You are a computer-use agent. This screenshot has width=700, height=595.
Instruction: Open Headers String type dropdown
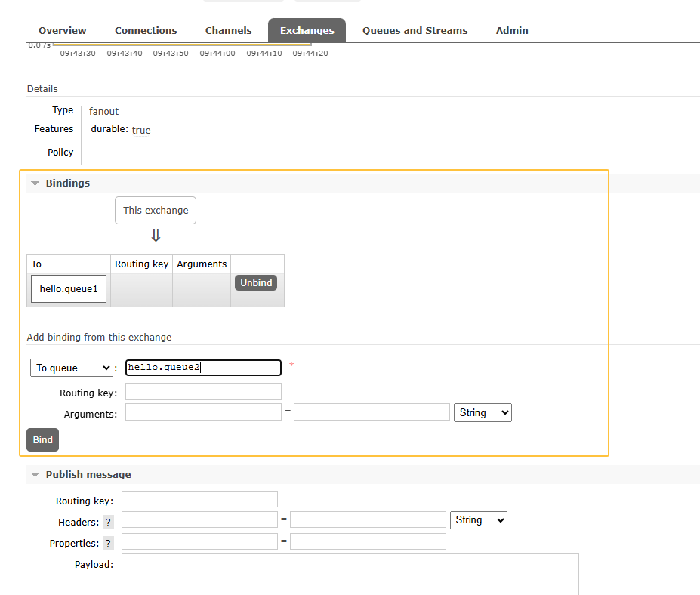pyautogui.click(x=479, y=520)
